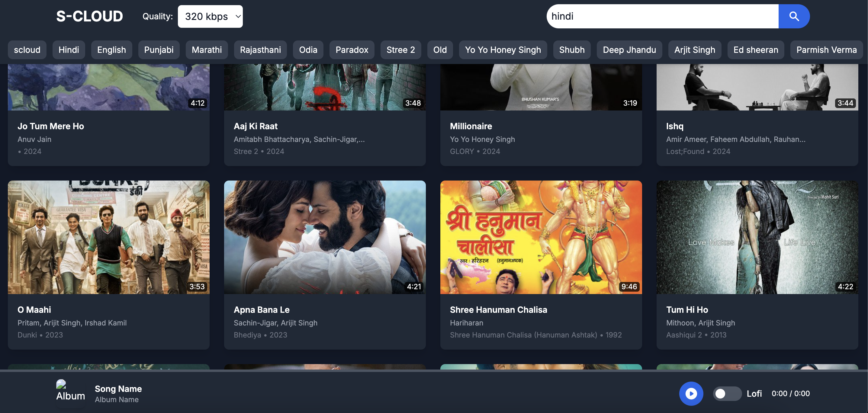Select the Marathi tag chip
The width and height of the screenshot is (868, 413).
pyautogui.click(x=207, y=50)
